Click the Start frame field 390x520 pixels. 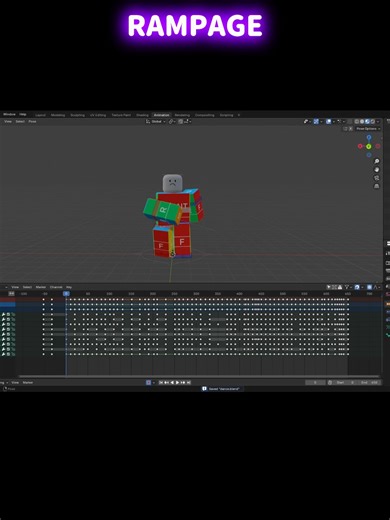[x=345, y=382]
